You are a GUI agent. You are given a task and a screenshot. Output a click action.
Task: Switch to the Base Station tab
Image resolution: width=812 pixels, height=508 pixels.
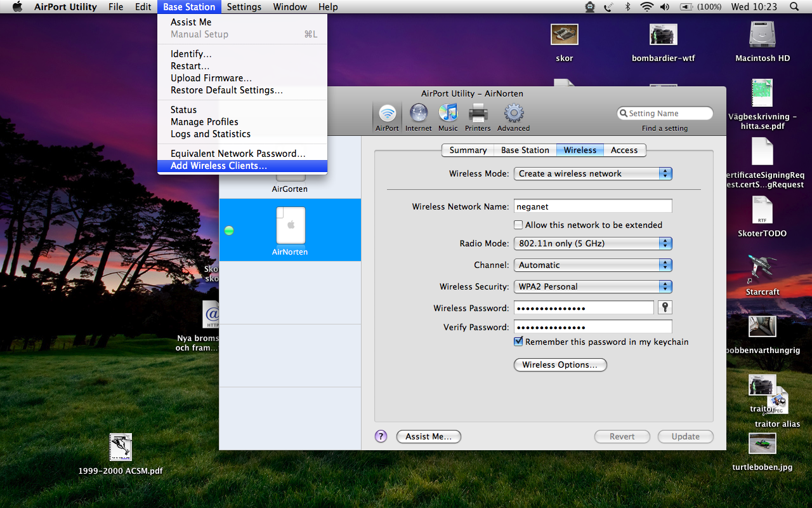(525, 150)
